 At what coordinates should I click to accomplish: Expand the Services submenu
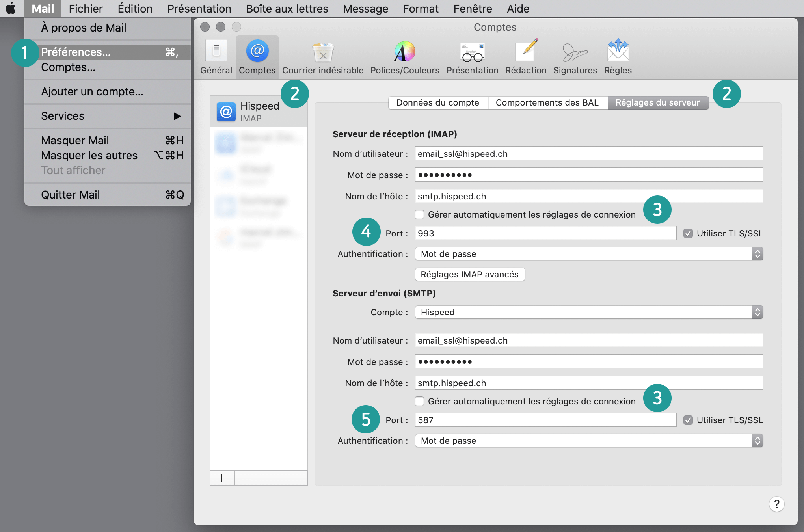[108, 116]
